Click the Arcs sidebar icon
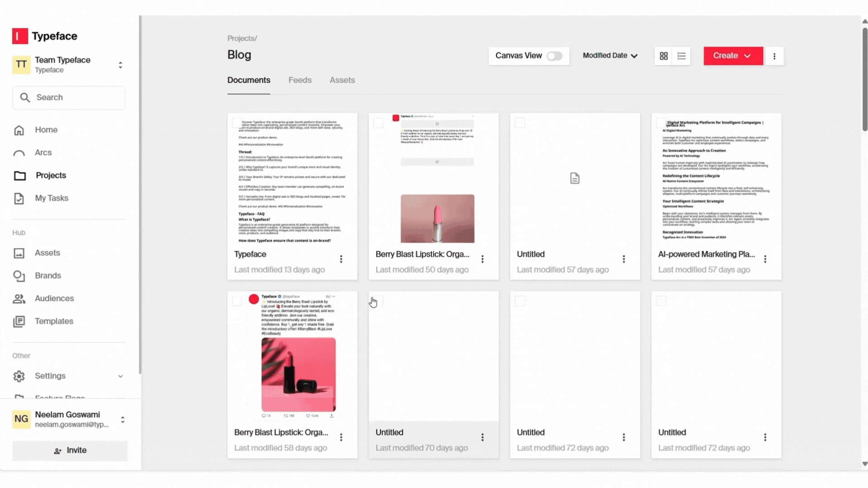Viewport: 868px width, 488px height. [x=19, y=153]
